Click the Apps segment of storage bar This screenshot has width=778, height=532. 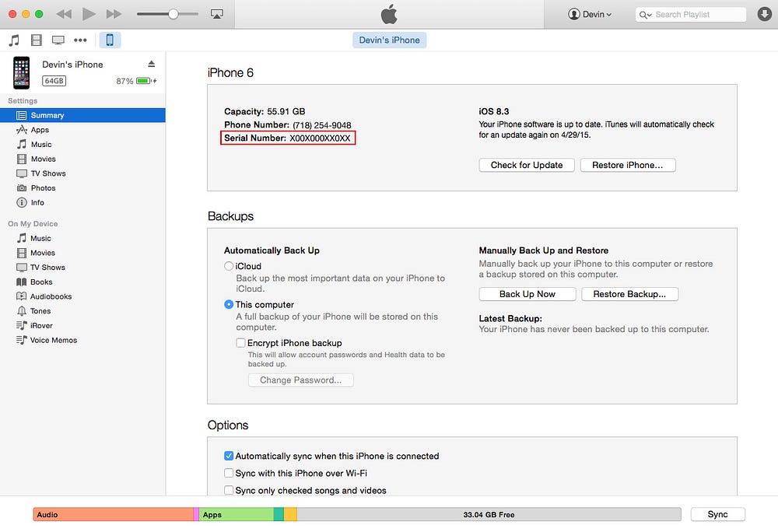(236, 515)
